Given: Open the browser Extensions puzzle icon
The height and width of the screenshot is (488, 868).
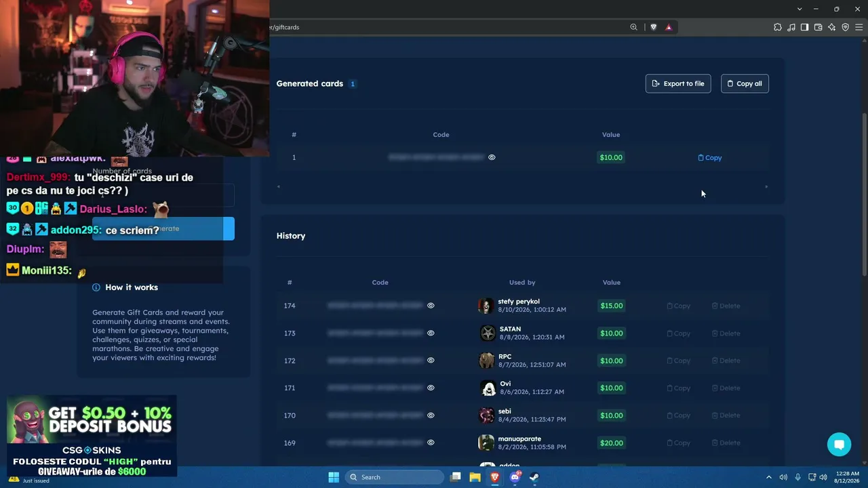Looking at the screenshot, I should tap(778, 27).
